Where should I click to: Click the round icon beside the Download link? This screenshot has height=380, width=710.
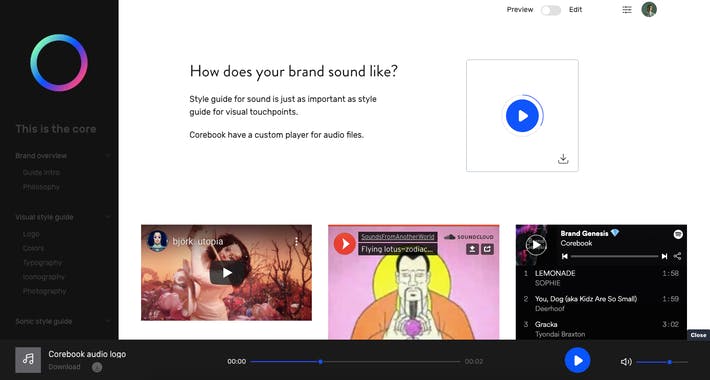click(x=97, y=367)
